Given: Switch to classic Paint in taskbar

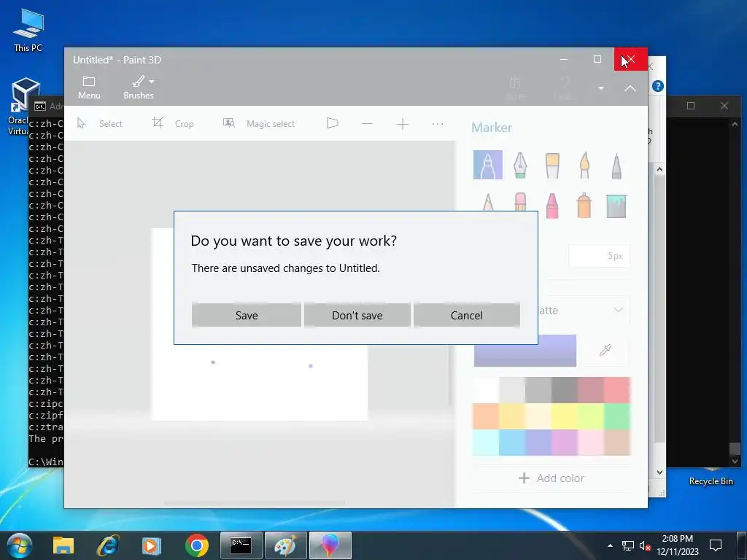Looking at the screenshot, I should coord(285,545).
